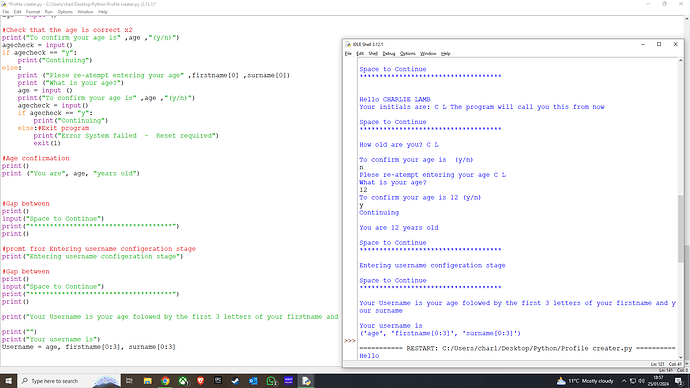The width and height of the screenshot is (690, 388).
Task: Open Format menu in editor window
Action: pos(33,12)
